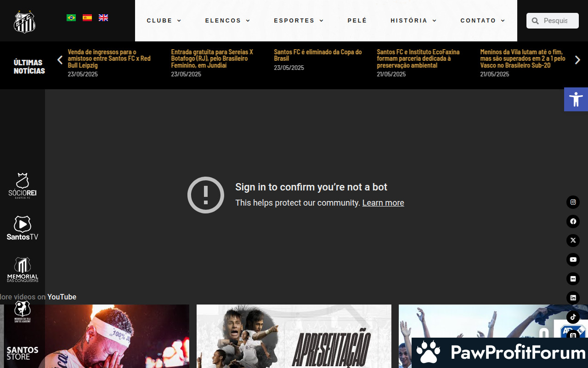Open the Facebook social icon

click(573, 221)
